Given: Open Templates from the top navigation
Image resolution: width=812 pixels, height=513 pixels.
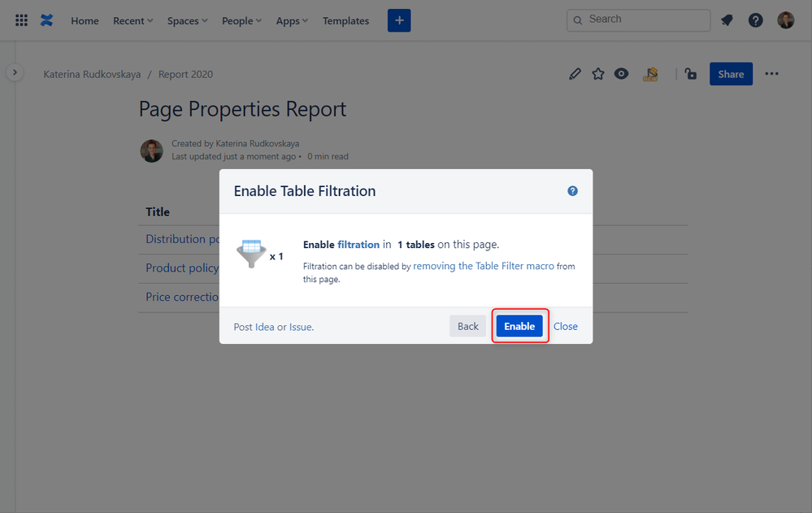Looking at the screenshot, I should coord(346,20).
